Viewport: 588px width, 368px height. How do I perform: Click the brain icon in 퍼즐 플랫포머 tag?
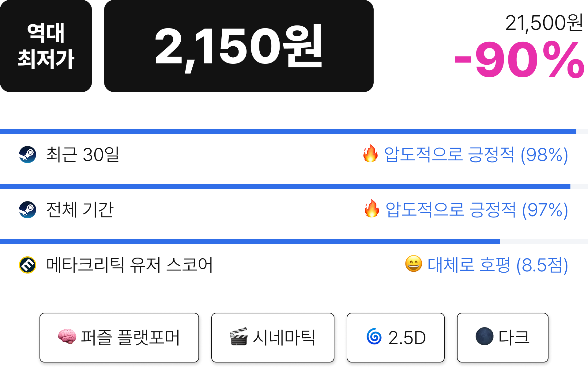pos(67,336)
